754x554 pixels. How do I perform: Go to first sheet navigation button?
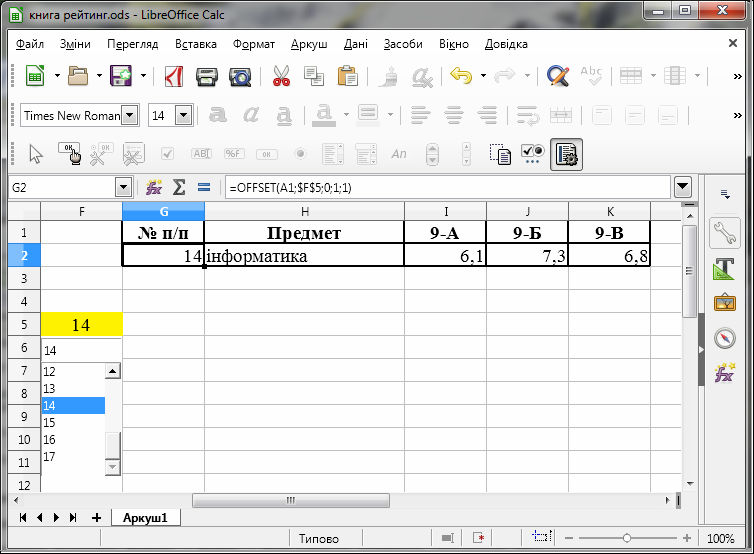[x=23, y=517]
